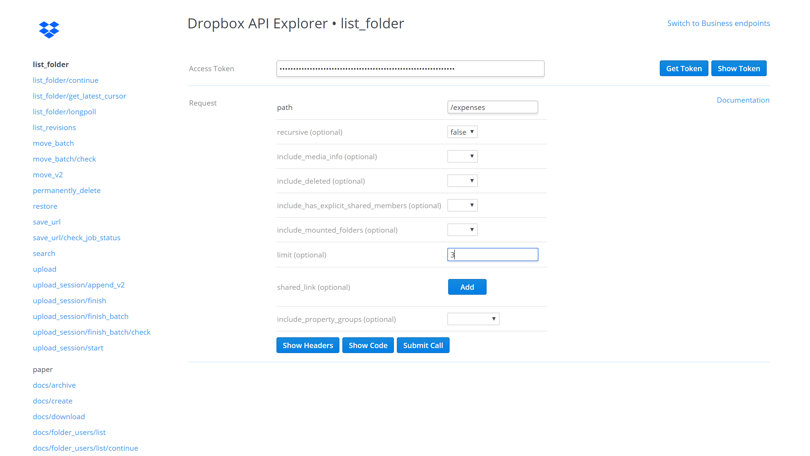
Task: Open upload_session/start endpoint in sidebar
Action: 68,348
